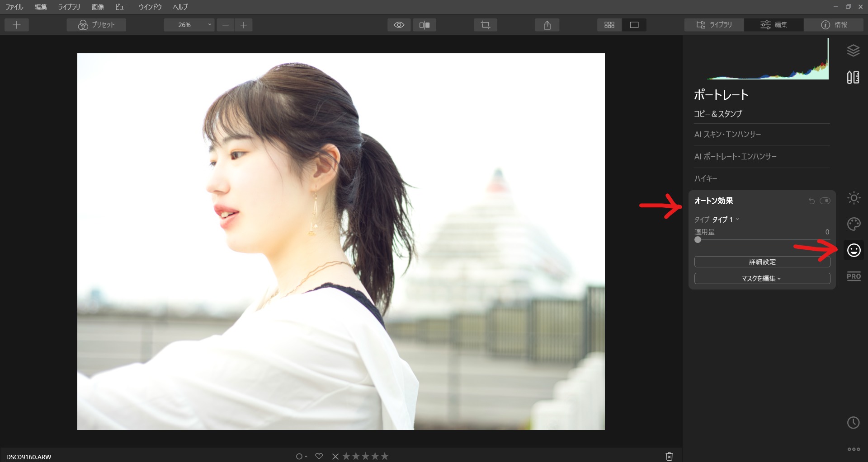This screenshot has height=462, width=868.
Task: Open the ライブラリ menu in menu bar
Action: (69, 7)
